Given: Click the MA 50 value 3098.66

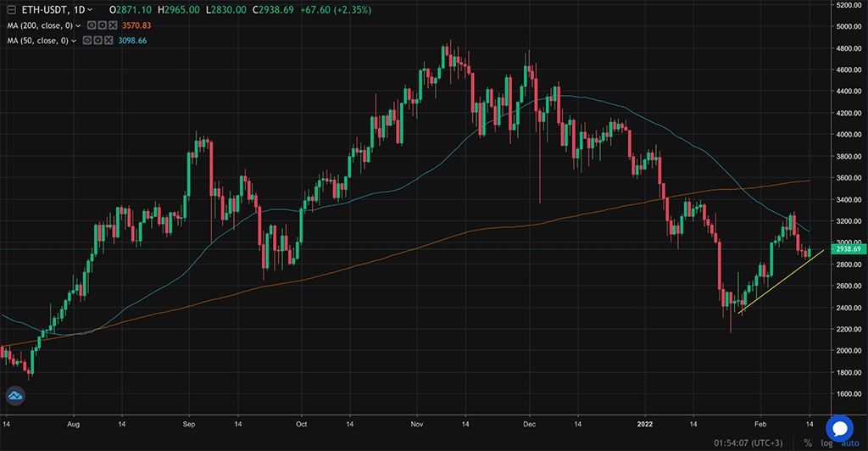Looking at the screenshot, I should tap(132, 41).
